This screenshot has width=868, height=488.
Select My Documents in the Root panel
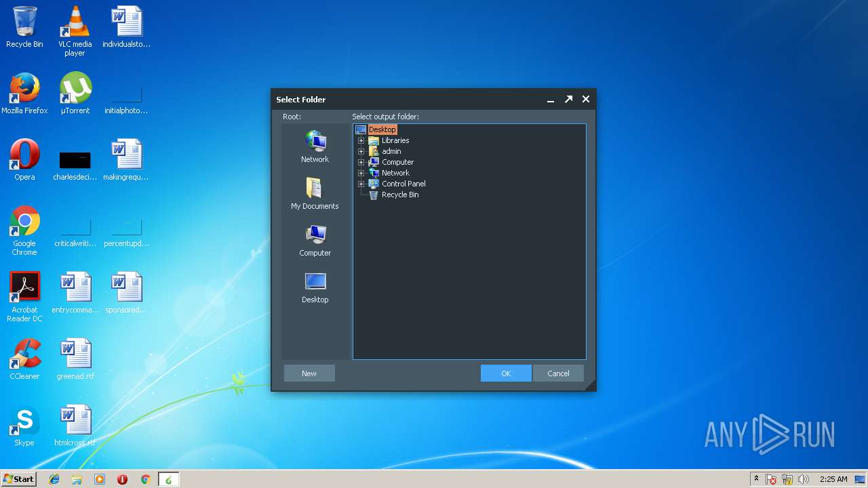coord(315,194)
